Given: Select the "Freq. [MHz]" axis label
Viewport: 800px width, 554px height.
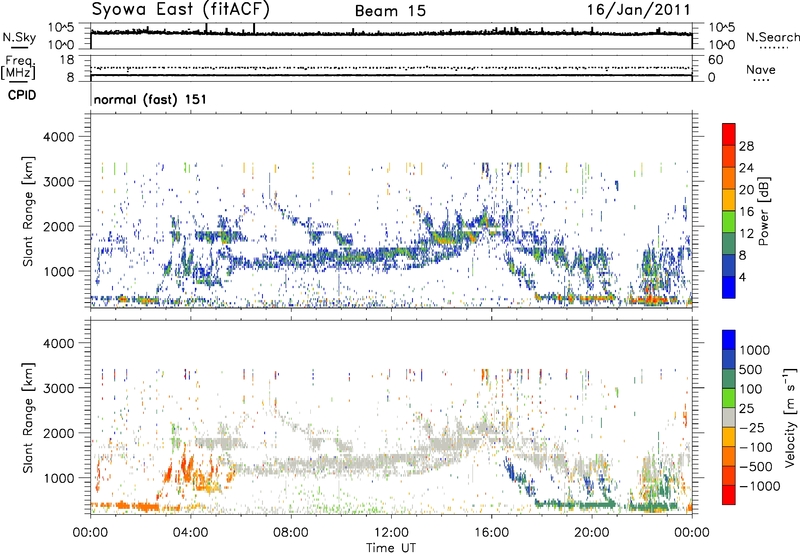Looking at the screenshot, I should point(18,67).
